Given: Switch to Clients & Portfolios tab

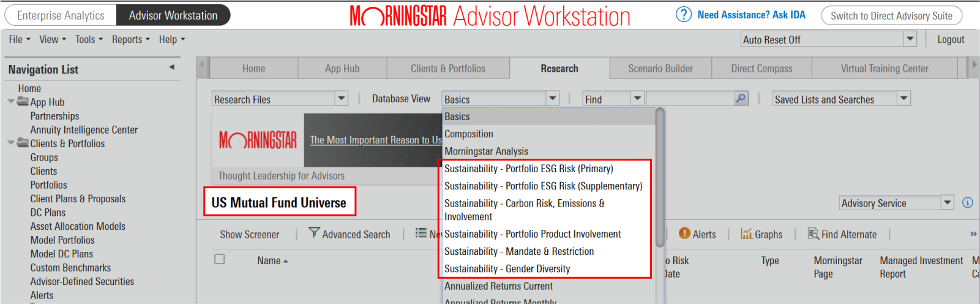Looking at the screenshot, I should coord(448,68).
